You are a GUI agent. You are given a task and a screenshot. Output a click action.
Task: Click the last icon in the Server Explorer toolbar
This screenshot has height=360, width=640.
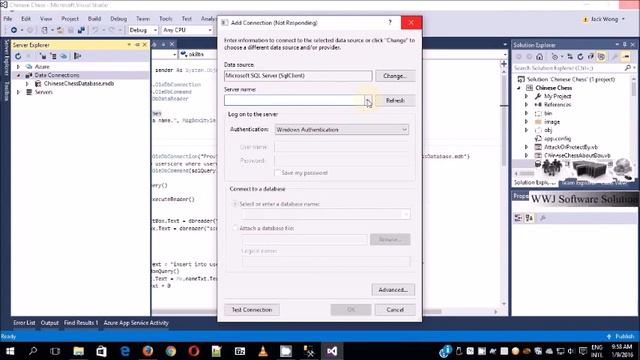pyautogui.click(x=78, y=56)
